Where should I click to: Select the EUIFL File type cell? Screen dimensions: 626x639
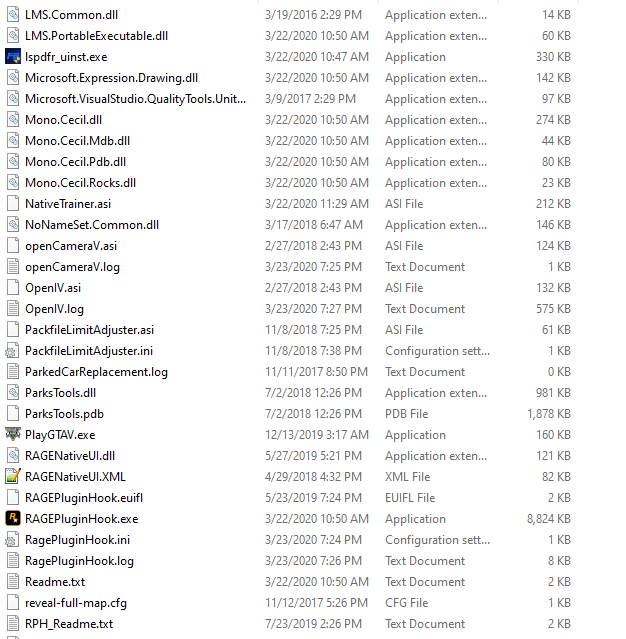pos(410,498)
